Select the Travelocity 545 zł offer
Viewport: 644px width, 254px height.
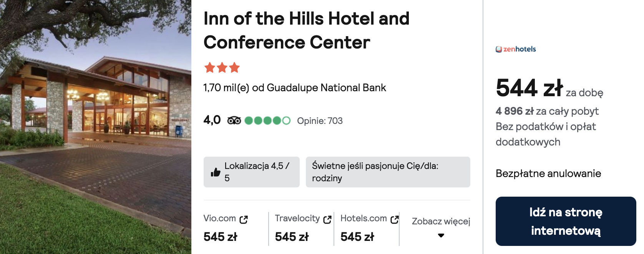click(303, 228)
